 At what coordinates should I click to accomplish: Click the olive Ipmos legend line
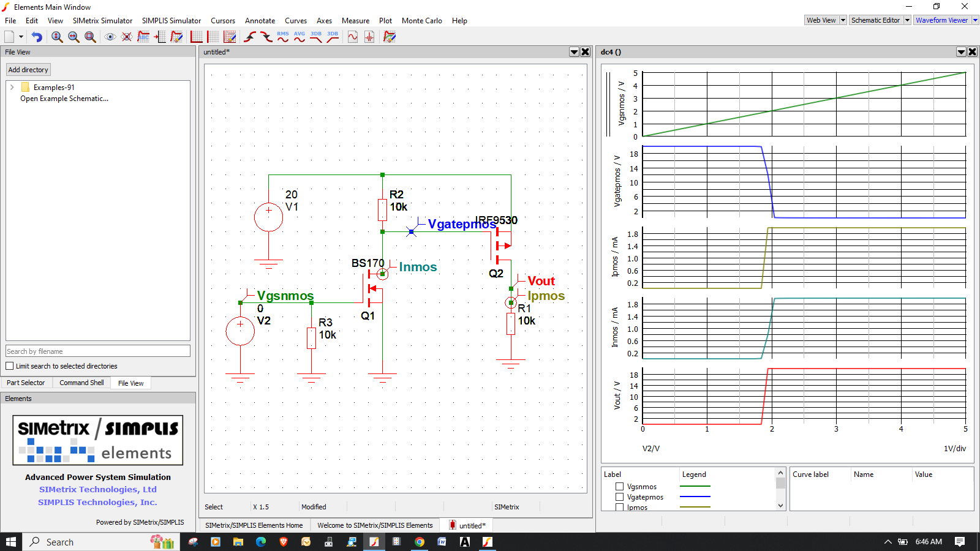(x=695, y=507)
